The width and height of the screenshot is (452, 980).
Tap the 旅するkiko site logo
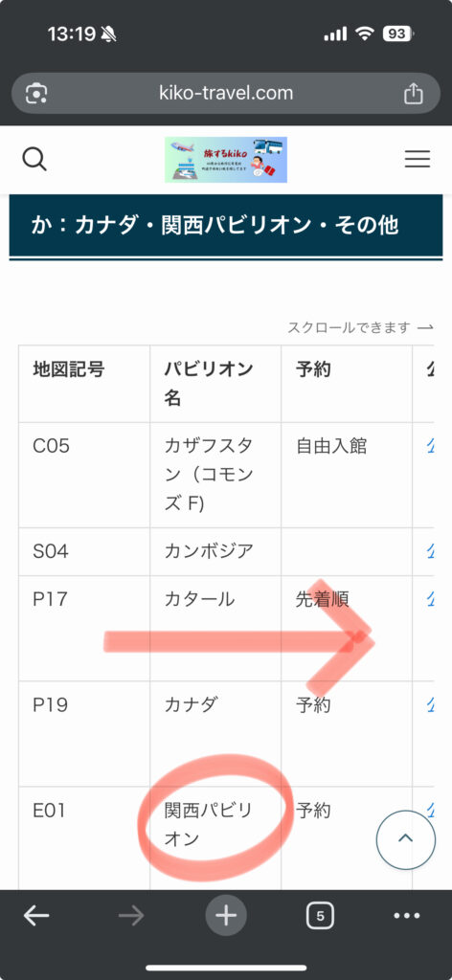pyautogui.click(x=226, y=160)
